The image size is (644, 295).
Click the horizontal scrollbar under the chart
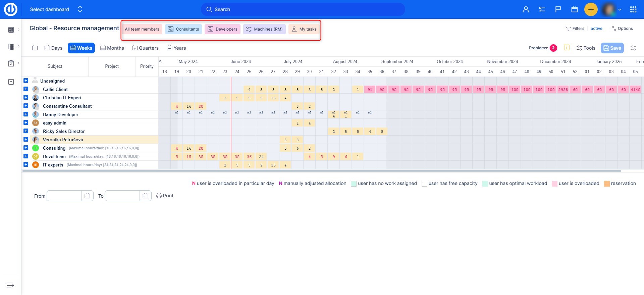[321, 171]
